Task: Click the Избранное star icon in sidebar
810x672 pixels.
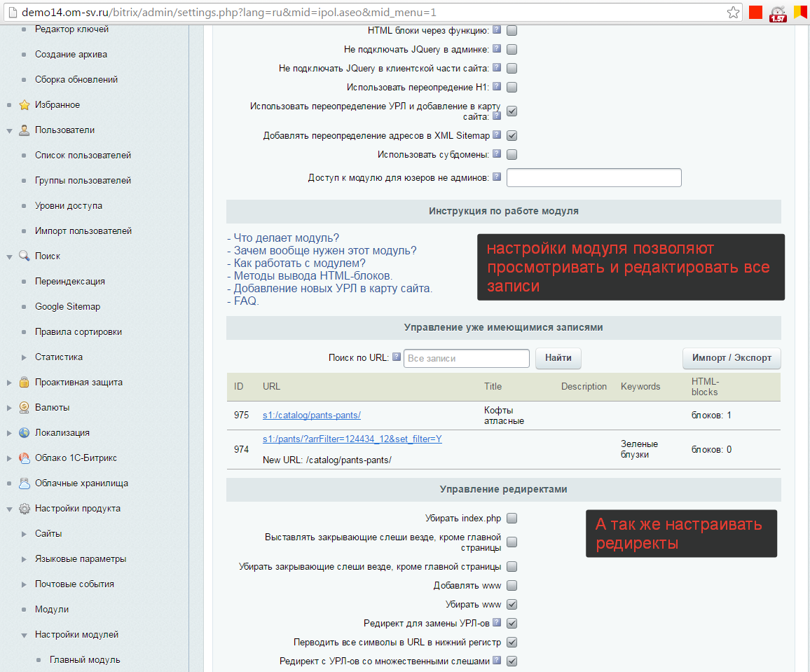Action: click(25, 105)
